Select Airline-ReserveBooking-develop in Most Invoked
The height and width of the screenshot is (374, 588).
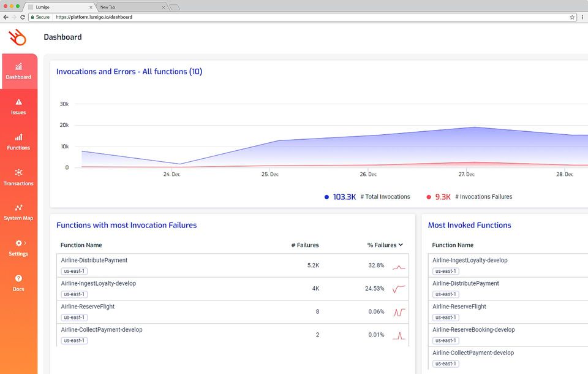tap(473, 330)
